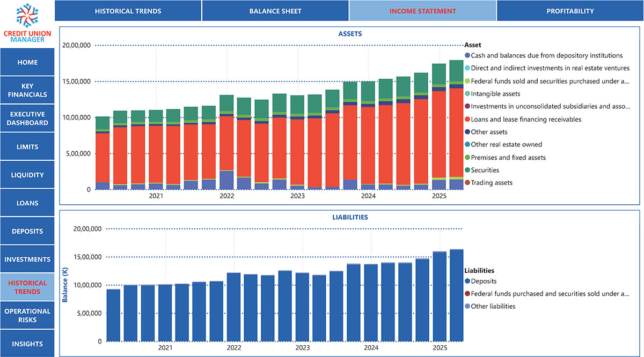
Task: Open the Income Statement tab
Action: click(x=423, y=11)
